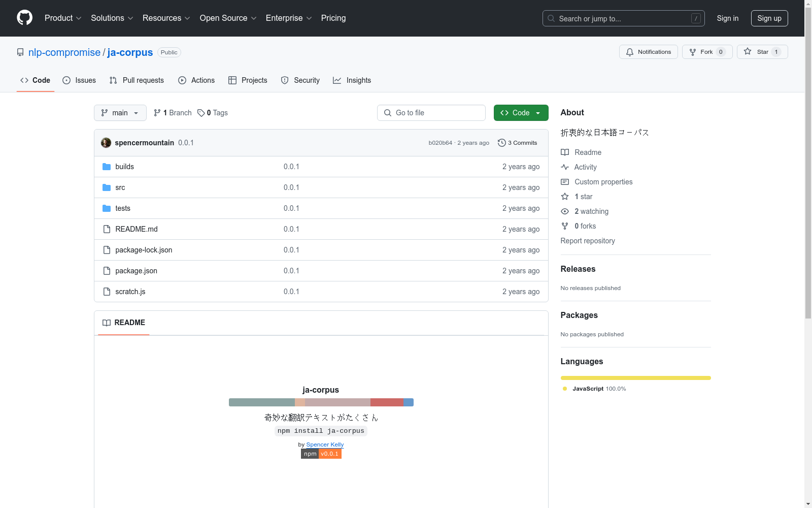Click the package-lock.json file icon
Image resolution: width=812 pixels, height=508 pixels.
[x=107, y=250]
